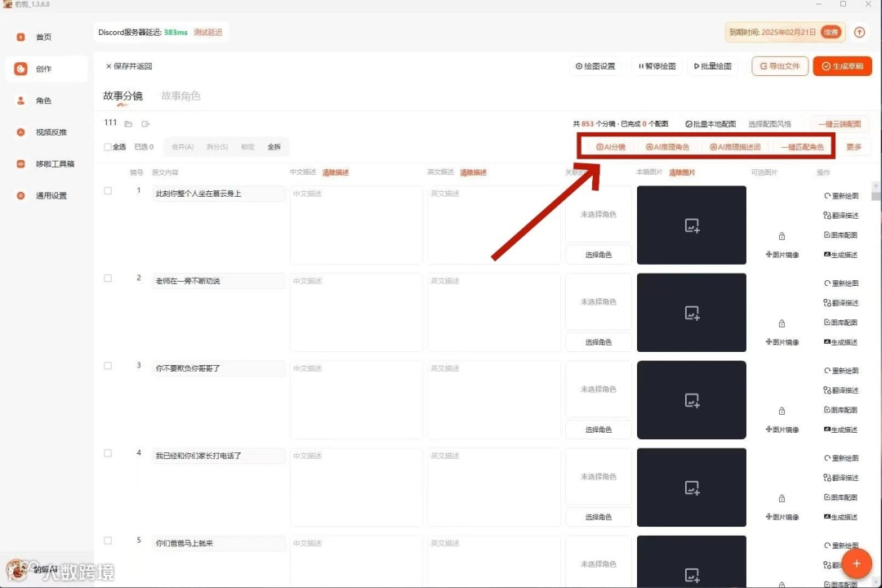Screen dimensions: 882x588
Task: Open 选择角色 selector for row 4
Action: pyautogui.click(x=598, y=516)
